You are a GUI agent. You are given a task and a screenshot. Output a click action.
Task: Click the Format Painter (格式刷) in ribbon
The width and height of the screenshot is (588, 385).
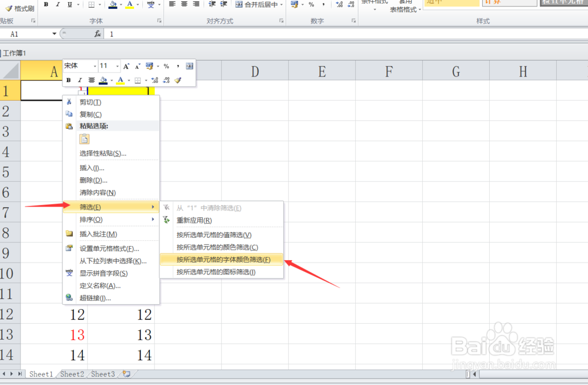(x=20, y=8)
